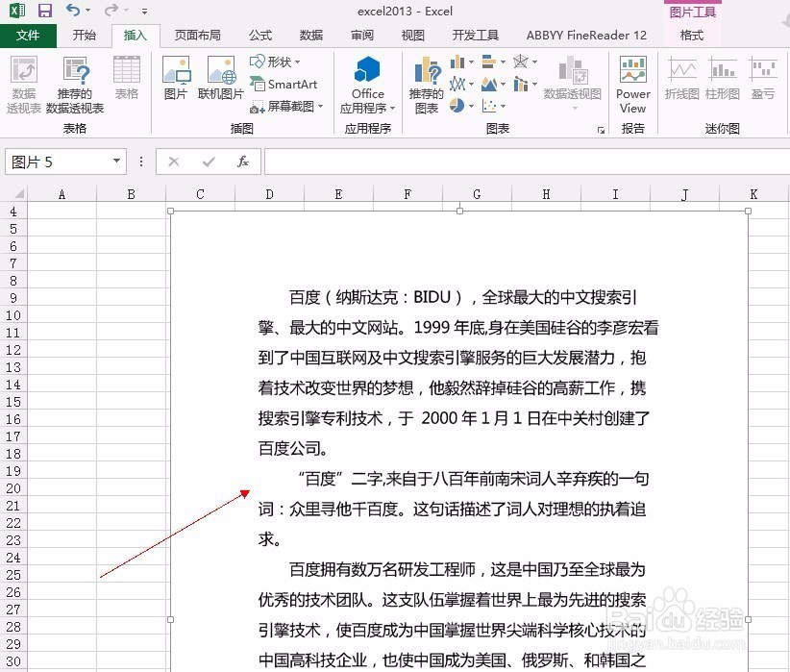Image resolution: width=790 pixels, height=672 pixels.
Task: Select column B header
Action: coord(131,194)
